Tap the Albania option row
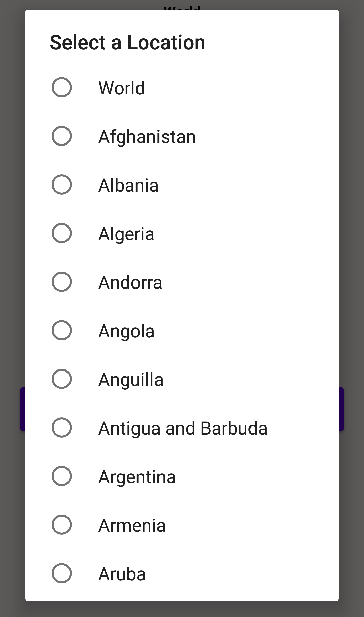The image size is (364, 617). coord(128,185)
